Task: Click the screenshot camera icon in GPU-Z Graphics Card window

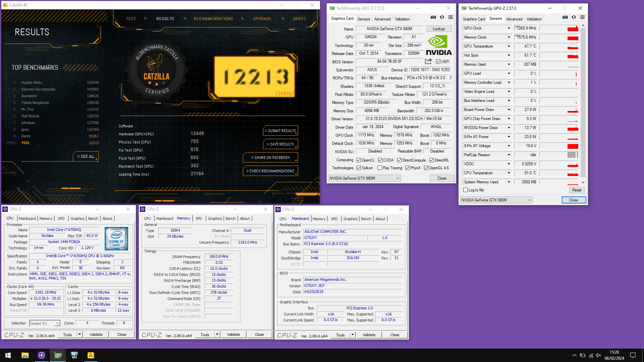Action: [x=433, y=17]
